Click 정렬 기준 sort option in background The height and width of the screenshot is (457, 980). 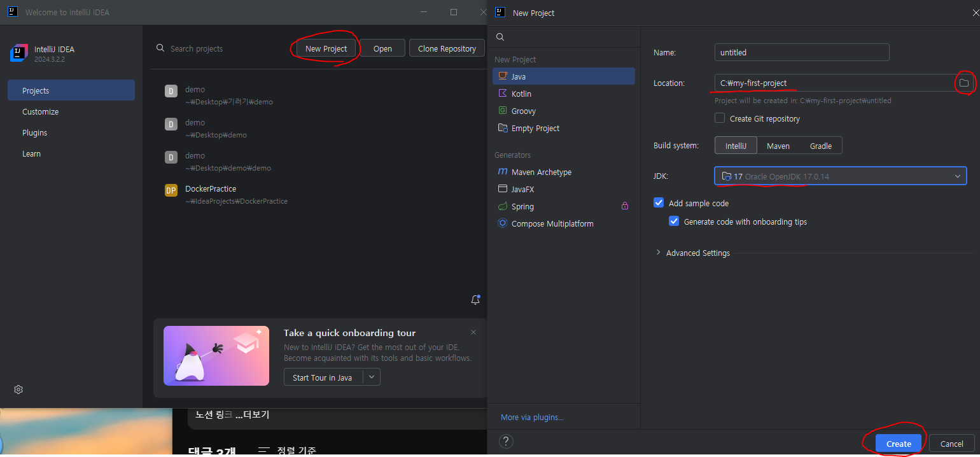pos(288,451)
